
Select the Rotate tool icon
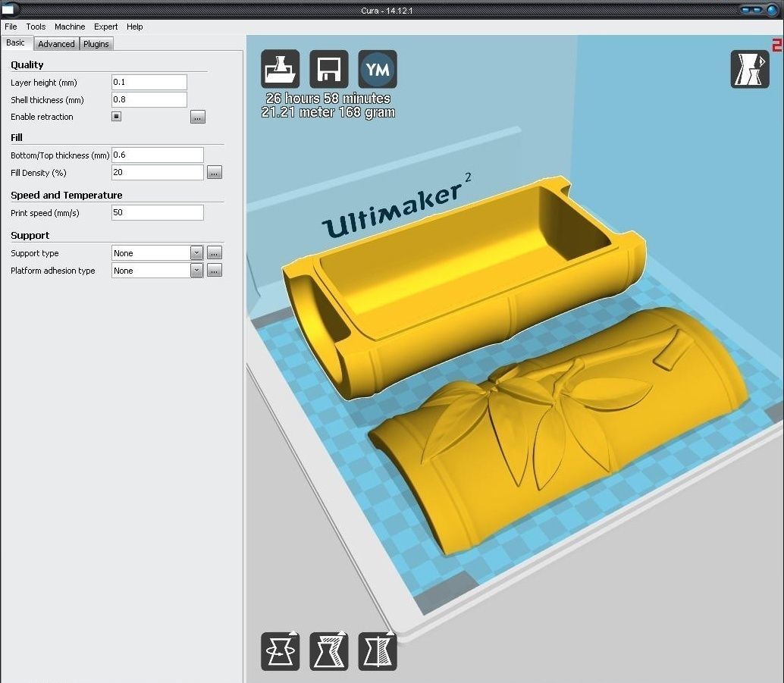click(x=280, y=651)
